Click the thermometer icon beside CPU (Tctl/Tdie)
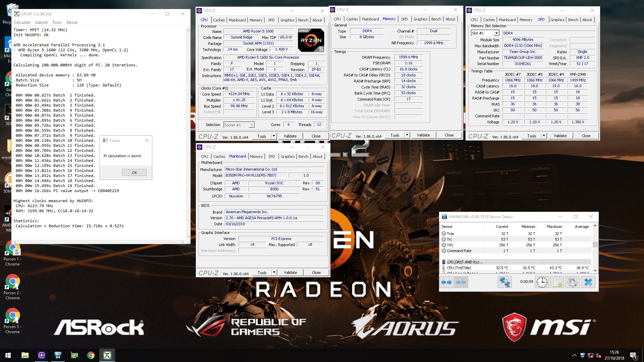The width and height of the screenshot is (644, 362). point(444,268)
